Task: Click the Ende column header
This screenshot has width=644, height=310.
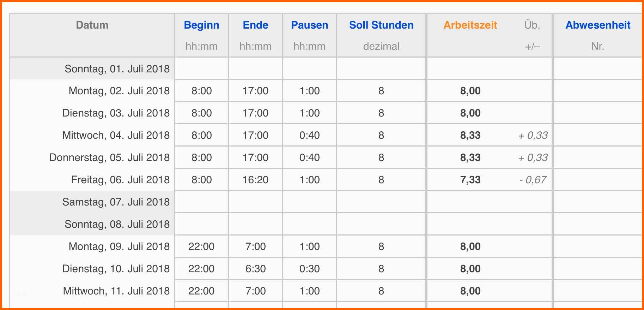Action: coord(255,25)
